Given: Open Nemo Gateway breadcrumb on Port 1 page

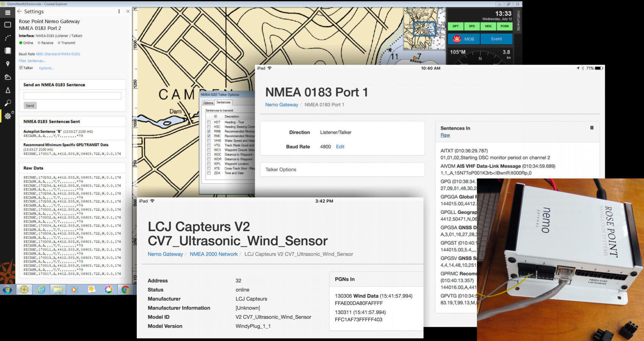Looking at the screenshot, I should coord(281,105).
